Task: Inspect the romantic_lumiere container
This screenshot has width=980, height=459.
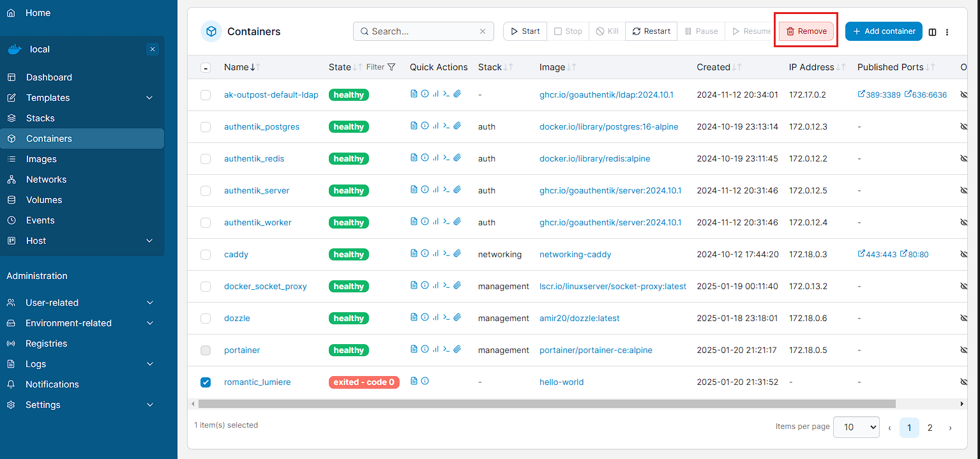Action: 425,381
